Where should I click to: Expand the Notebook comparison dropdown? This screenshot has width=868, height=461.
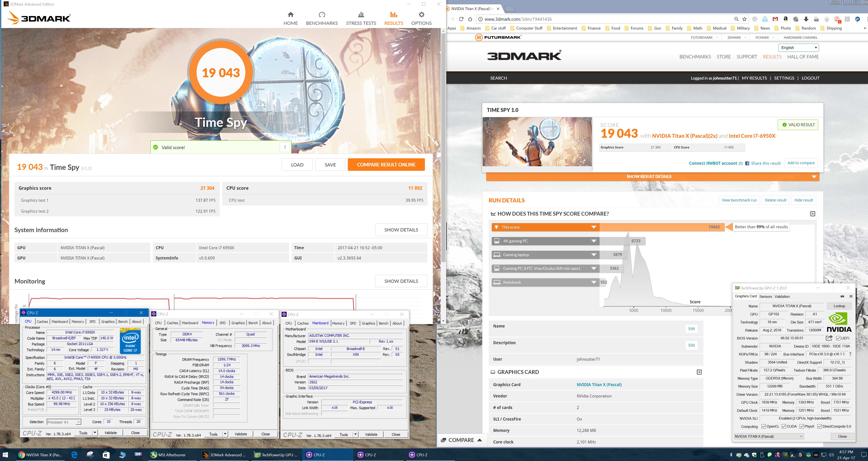click(594, 283)
